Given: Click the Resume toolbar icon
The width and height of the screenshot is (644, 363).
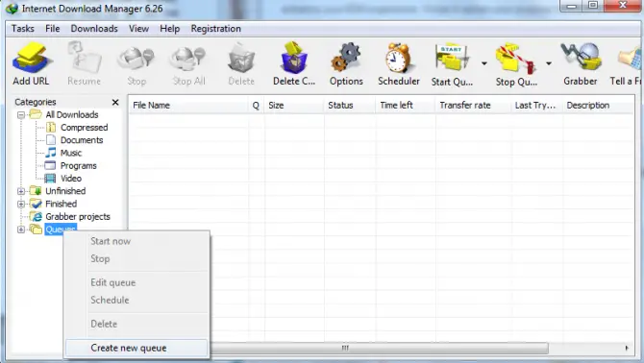Looking at the screenshot, I should [x=85, y=59].
